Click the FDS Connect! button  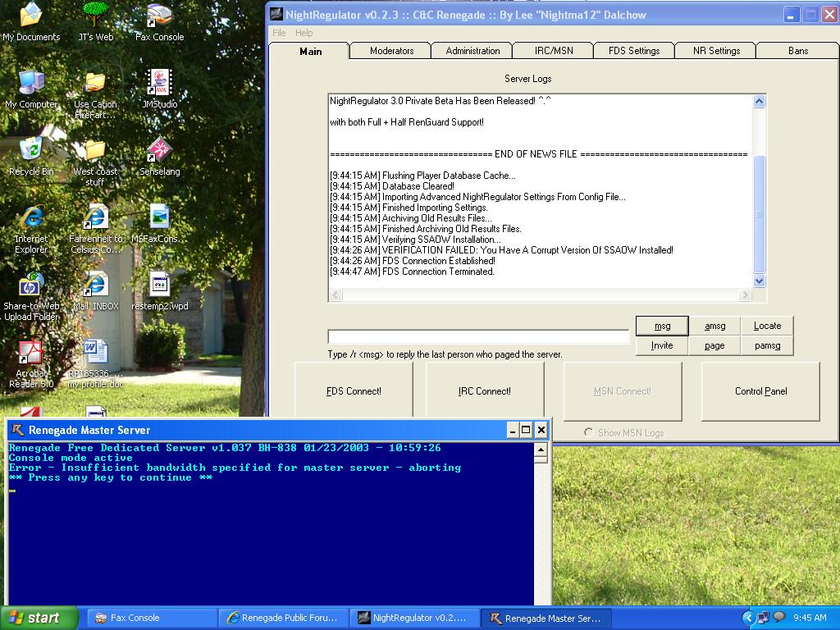pyautogui.click(x=354, y=391)
